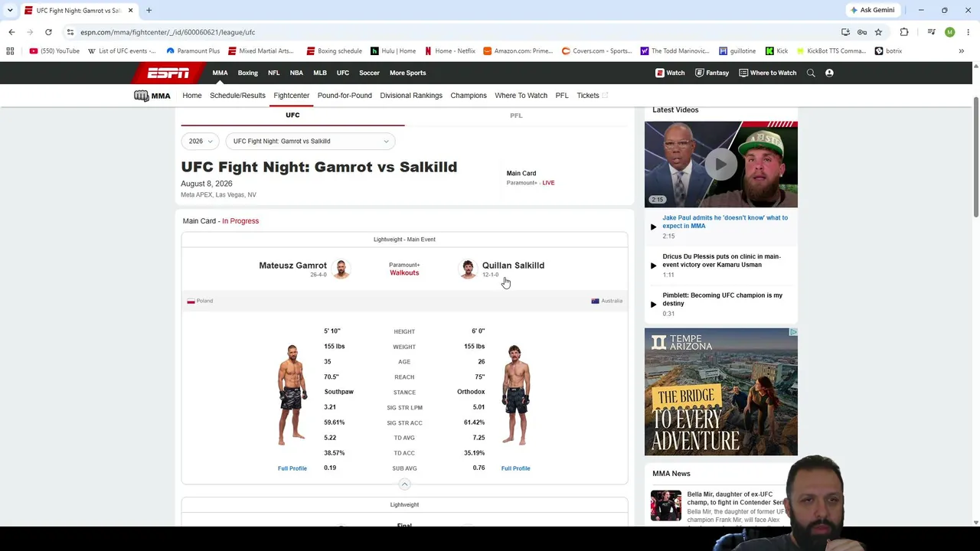980x551 pixels.
Task: Open the ESPN user profile icon
Action: 829,73
